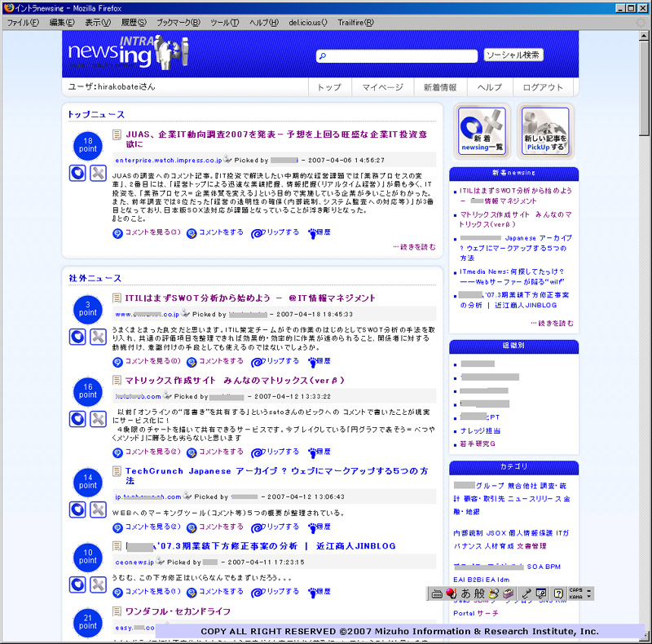Viewport: 652px width, 644px height.
Task: Go to the マイページ navigation tab
Action: (382, 87)
